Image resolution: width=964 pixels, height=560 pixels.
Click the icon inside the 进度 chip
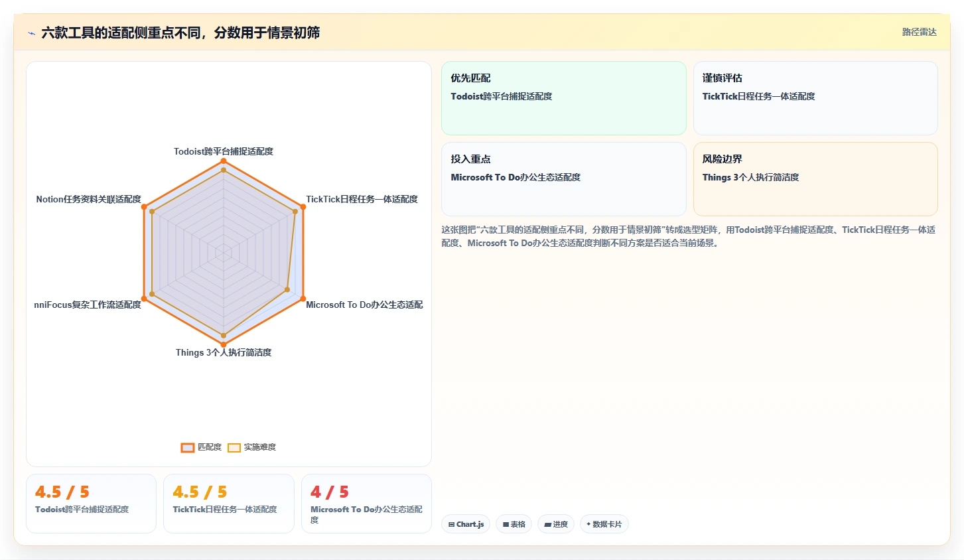click(x=547, y=524)
